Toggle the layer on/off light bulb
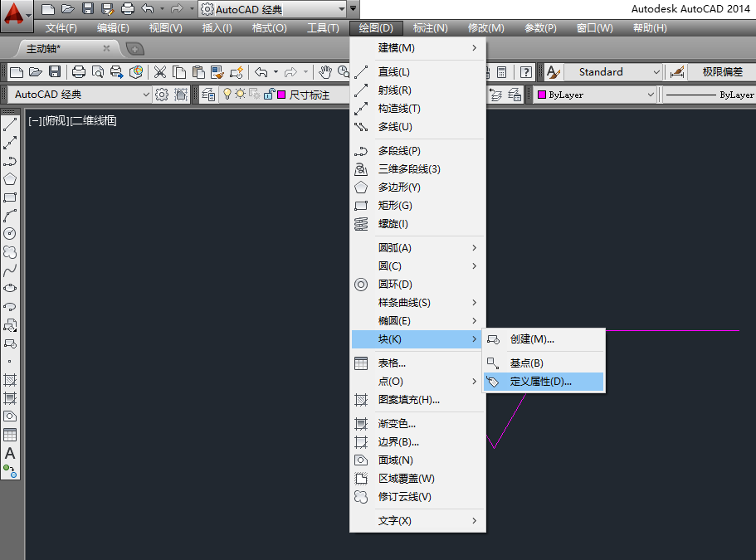This screenshot has width=756, height=560. click(227, 94)
